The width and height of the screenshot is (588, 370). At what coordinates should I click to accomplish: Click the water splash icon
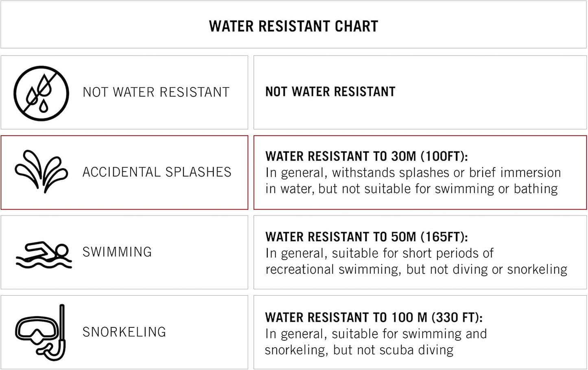41,171
